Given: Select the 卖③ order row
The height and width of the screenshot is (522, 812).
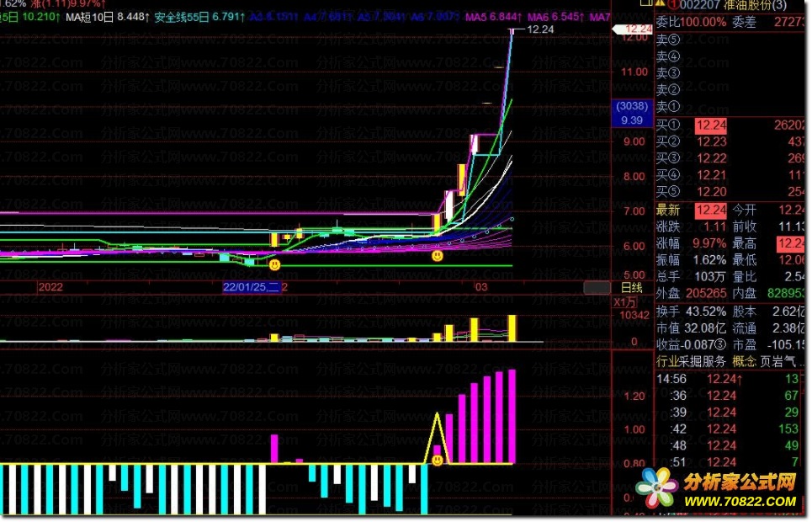Looking at the screenshot, I should point(730,73).
